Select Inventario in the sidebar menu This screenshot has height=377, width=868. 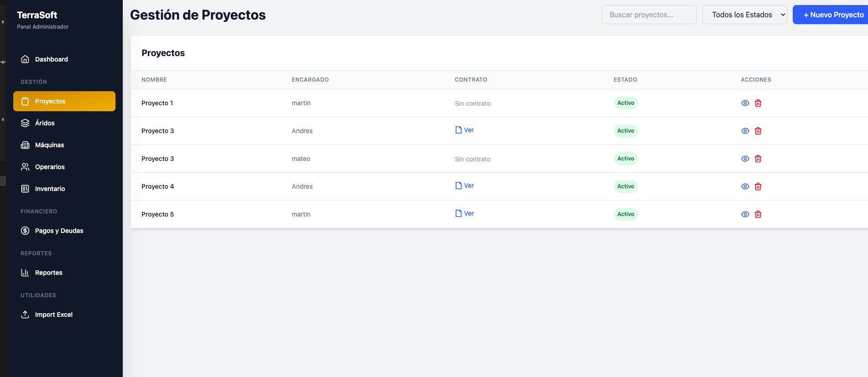point(50,189)
